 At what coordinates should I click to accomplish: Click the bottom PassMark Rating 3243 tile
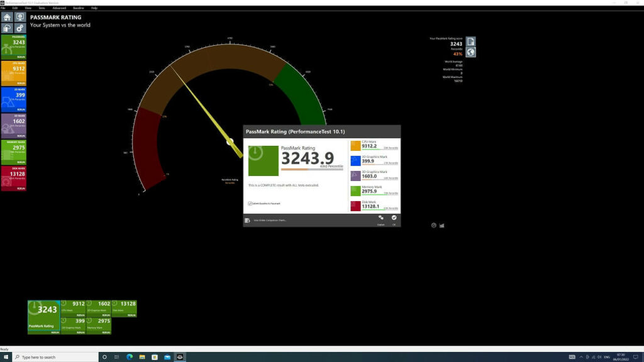44,317
